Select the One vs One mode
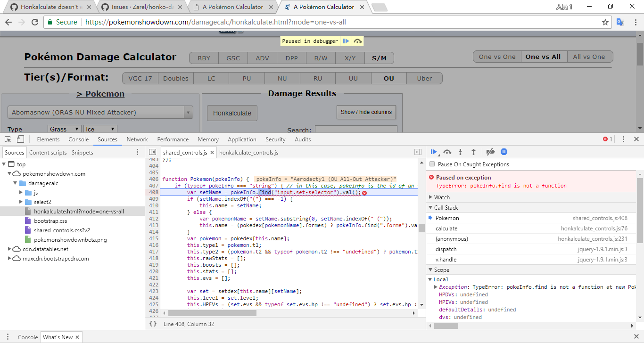Screen dimensions: 644x343 tap(497, 57)
